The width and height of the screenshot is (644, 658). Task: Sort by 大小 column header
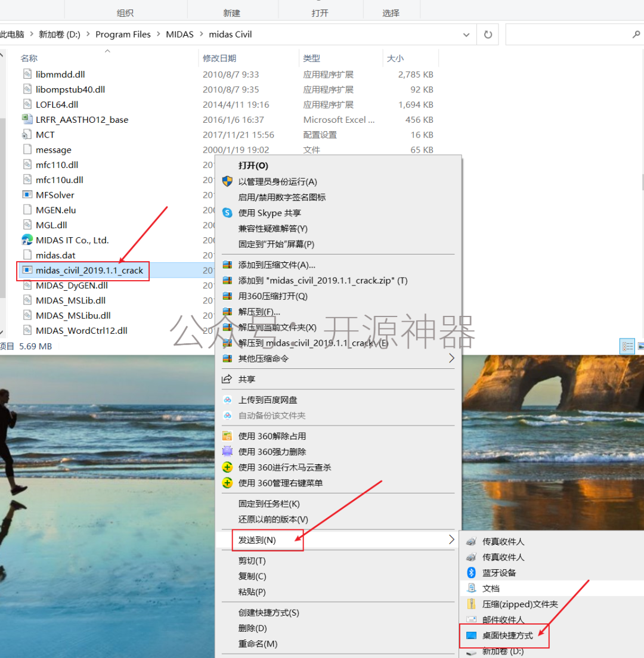tap(395, 58)
